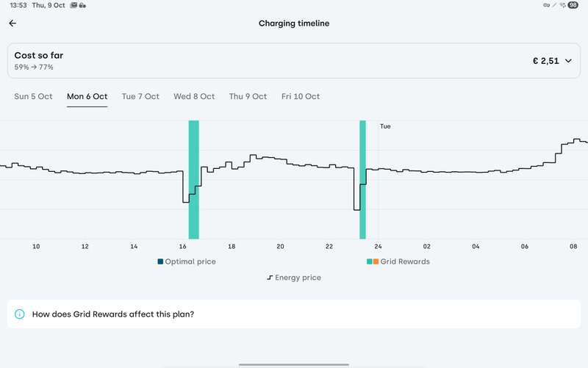Expand the Cost so far chevron
This screenshot has height=368, width=588.
568,61
